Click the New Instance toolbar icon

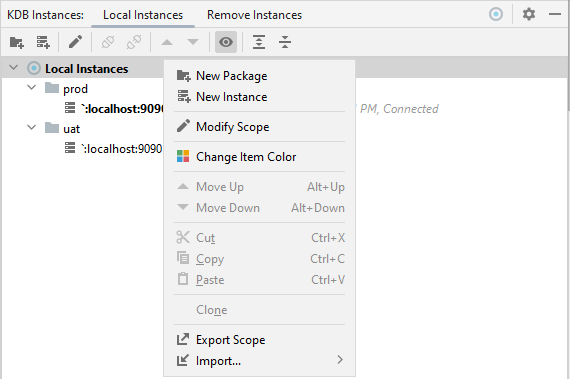click(x=43, y=43)
